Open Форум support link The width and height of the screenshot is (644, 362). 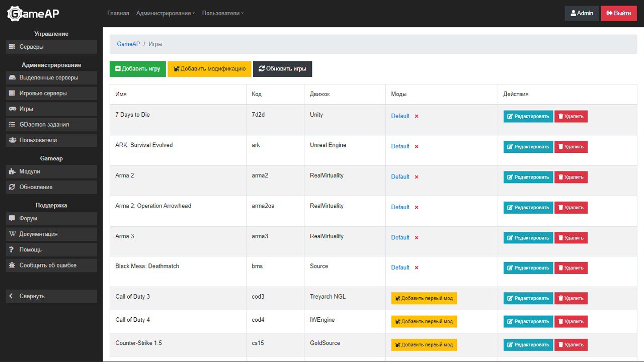51,219
